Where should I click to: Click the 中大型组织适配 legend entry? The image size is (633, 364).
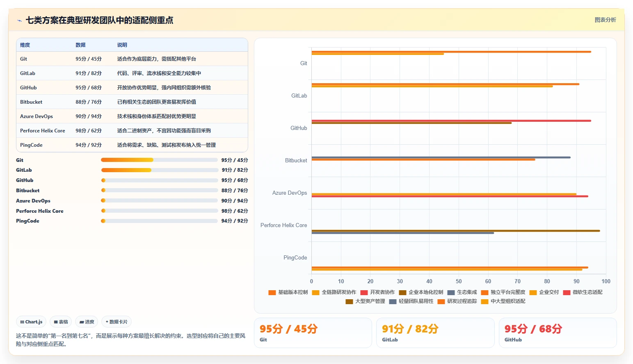[503, 301]
